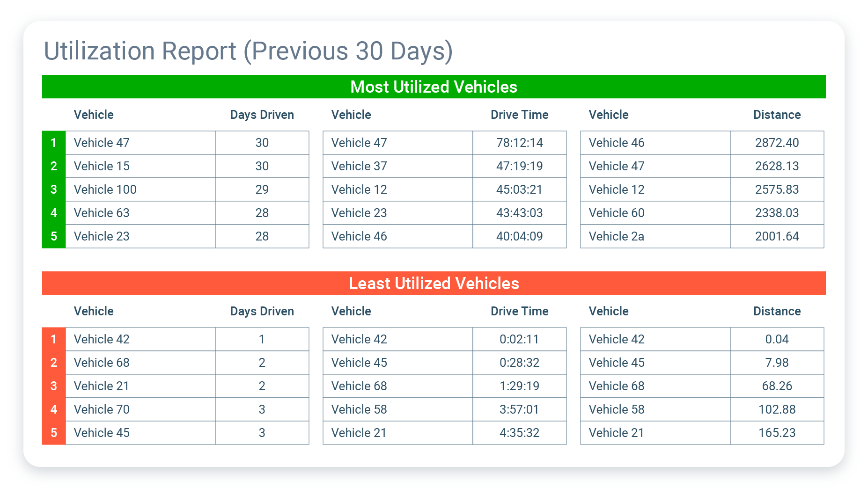Click the Drive Time column header
The width and height of the screenshot is (868, 488).
519,115
